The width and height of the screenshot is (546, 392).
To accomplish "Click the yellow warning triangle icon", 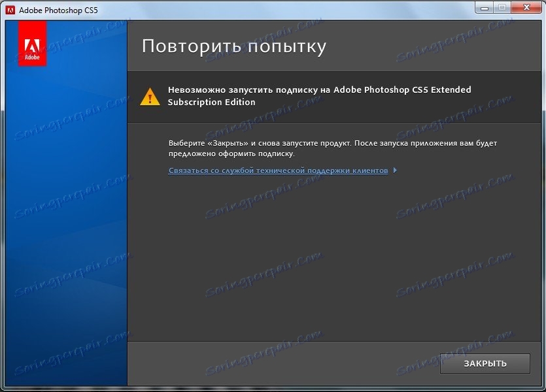I will pos(150,97).
